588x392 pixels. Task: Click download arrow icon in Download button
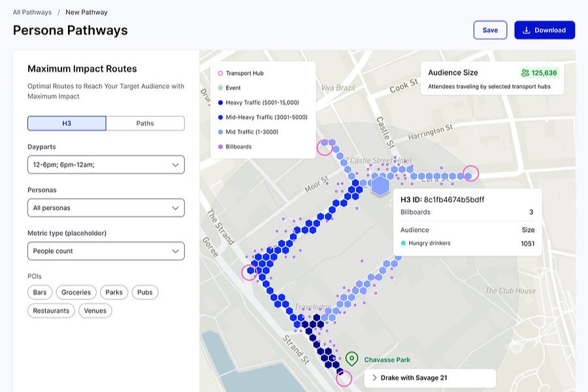[527, 30]
